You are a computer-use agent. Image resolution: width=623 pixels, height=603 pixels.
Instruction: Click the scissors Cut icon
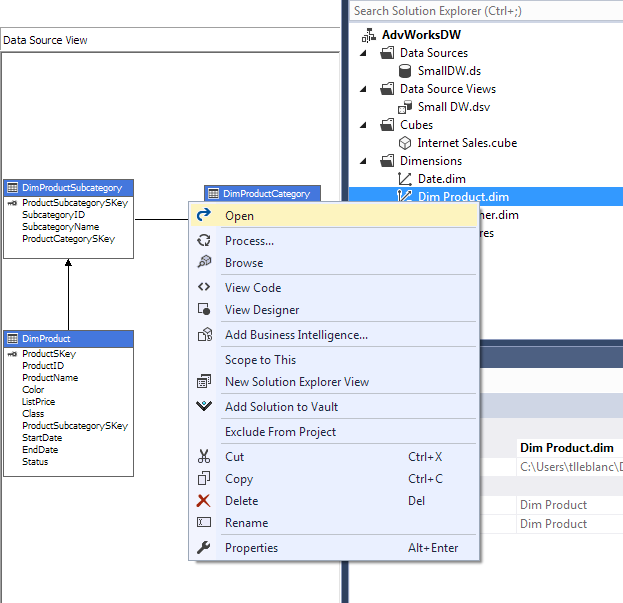click(x=204, y=456)
